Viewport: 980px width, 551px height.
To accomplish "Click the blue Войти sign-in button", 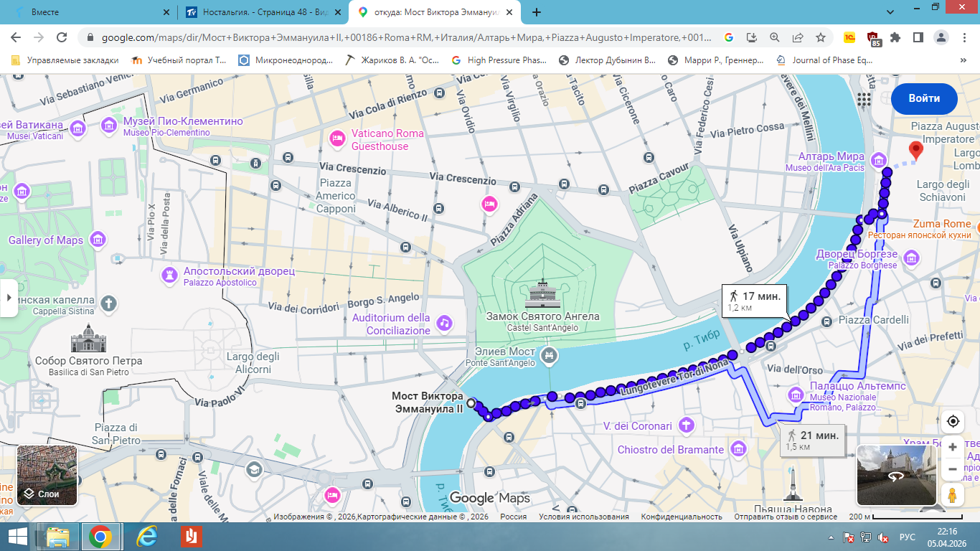I will [x=924, y=99].
